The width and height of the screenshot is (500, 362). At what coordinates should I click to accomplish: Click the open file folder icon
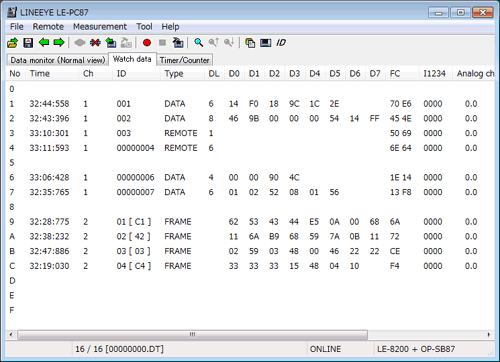[13, 43]
